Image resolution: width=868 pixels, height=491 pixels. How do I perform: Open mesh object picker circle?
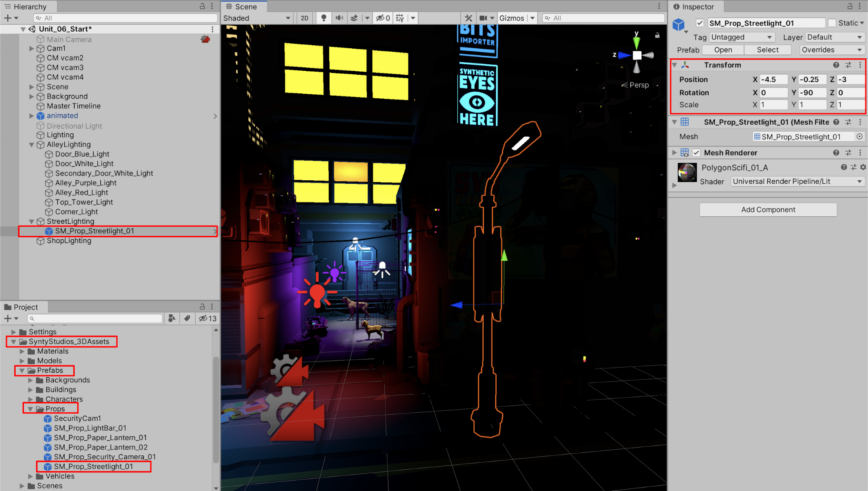pos(859,136)
